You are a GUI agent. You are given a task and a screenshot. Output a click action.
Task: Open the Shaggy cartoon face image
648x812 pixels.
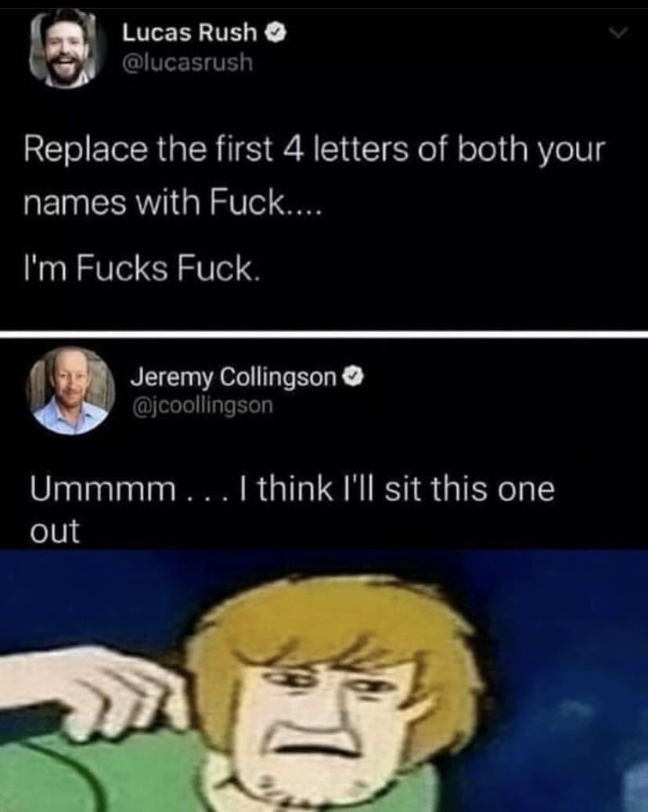point(324,680)
